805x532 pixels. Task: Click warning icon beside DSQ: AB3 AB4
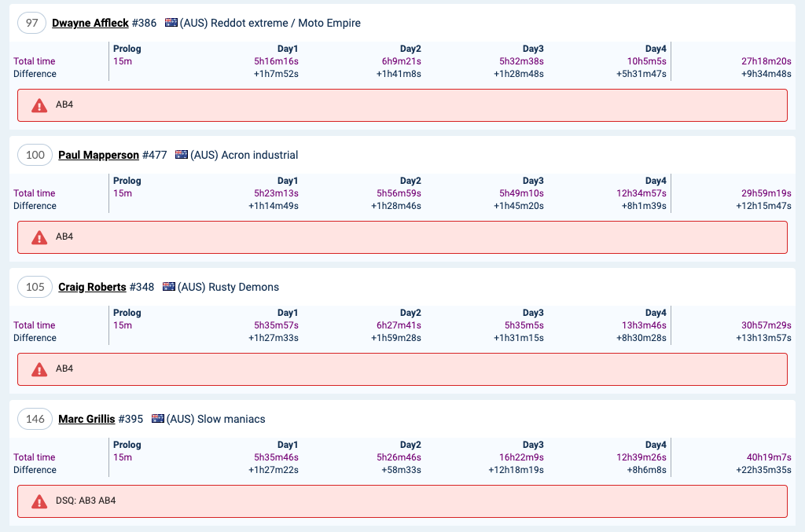39,501
